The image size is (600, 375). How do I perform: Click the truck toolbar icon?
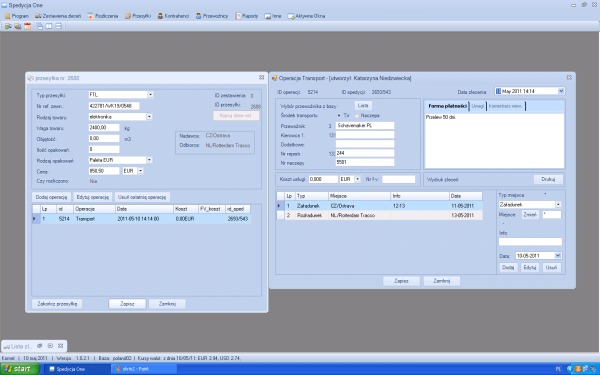[x=18, y=26]
